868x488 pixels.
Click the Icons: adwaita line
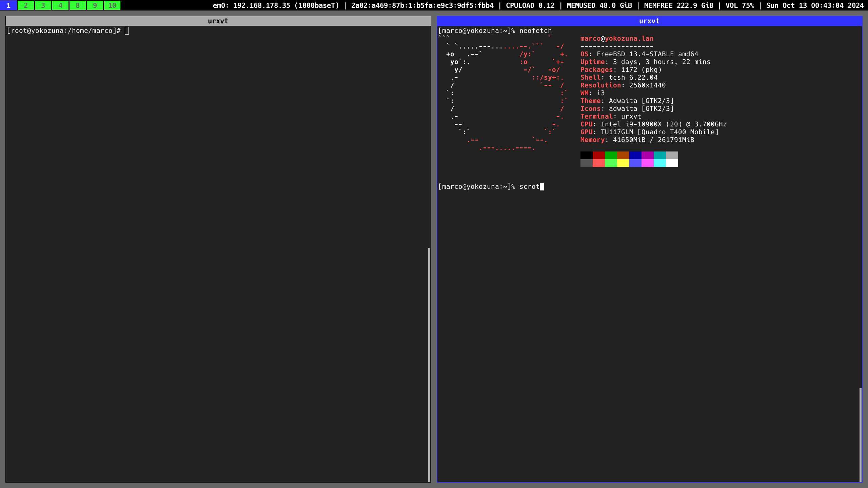[627, 109]
